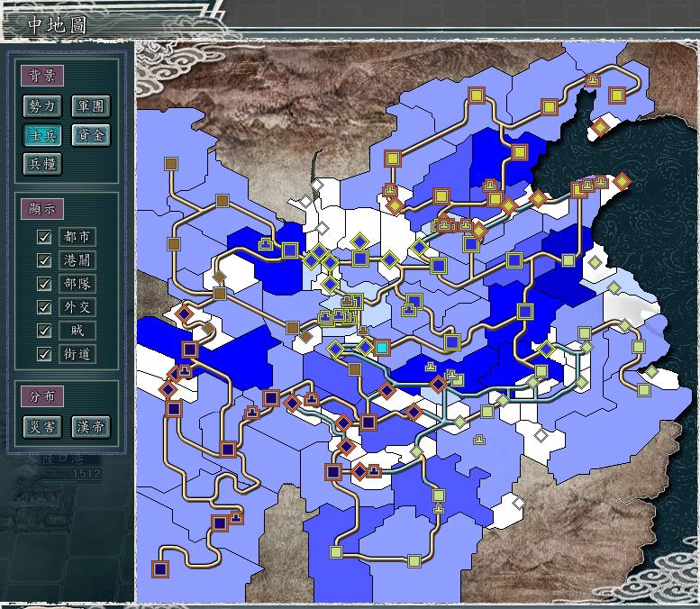Screen dimensions: 700x609
Task: Click white diamond marker near southeast brown terrain
Action: pyautogui.click(x=518, y=504)
